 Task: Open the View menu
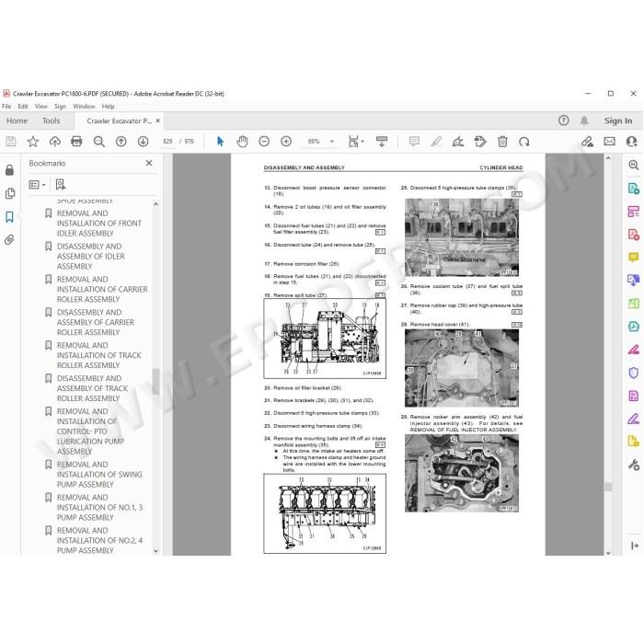41,107
